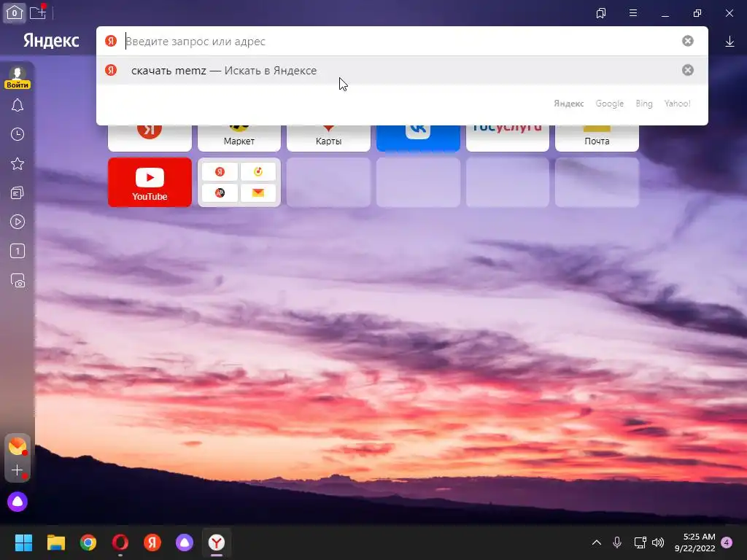Open the clock showing 5:25 AM

(x=695, y=542)
